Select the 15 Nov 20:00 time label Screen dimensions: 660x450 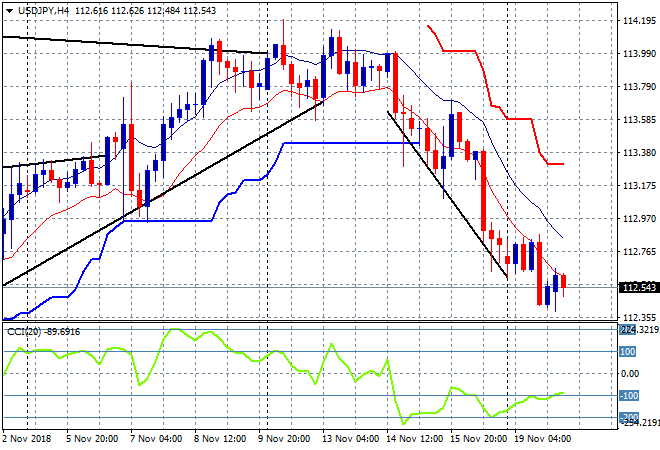(478, 439)
